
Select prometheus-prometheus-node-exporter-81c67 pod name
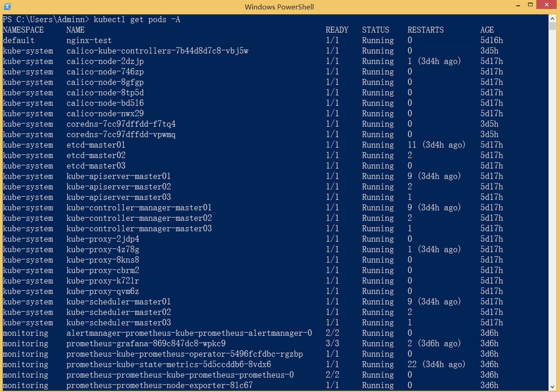click(159, 385)
